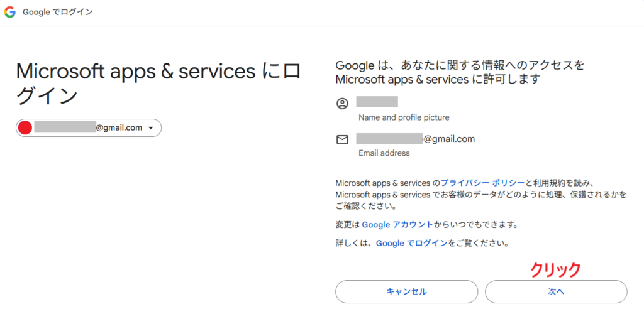Screen dimensions: 644x319
Task: Click the envelope mail icon
Action: [342, 139]
